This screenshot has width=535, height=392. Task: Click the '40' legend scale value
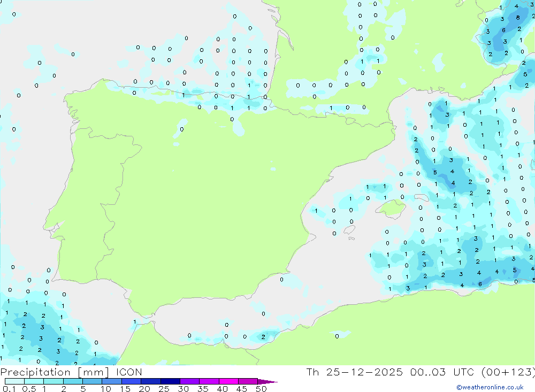pos(223,389)
